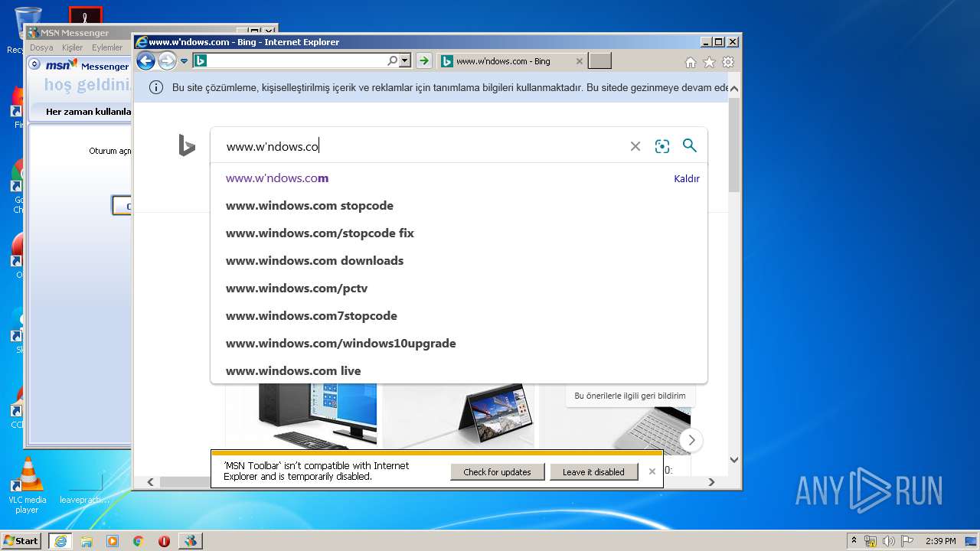980x551 pixels.
Task: Click the cookie notice info icon
Action: (x=155, y=87)
